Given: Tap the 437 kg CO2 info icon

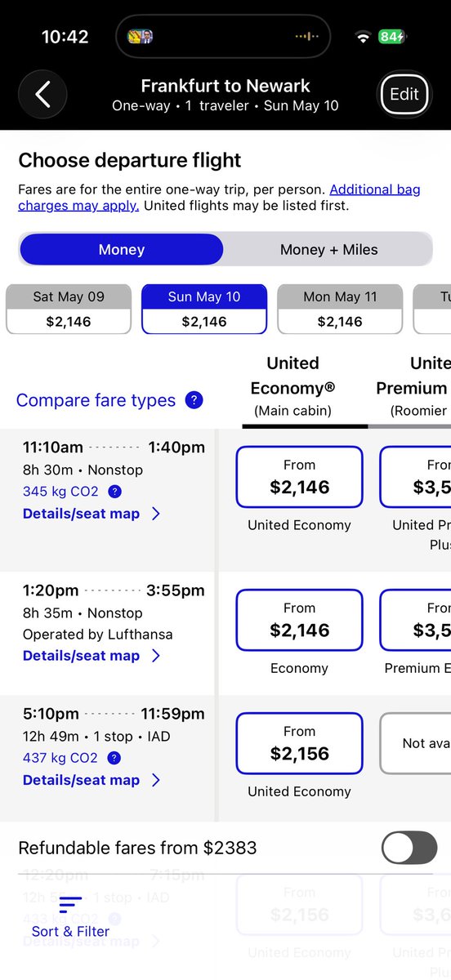Looking at the screenshot, I should [115, 758].
